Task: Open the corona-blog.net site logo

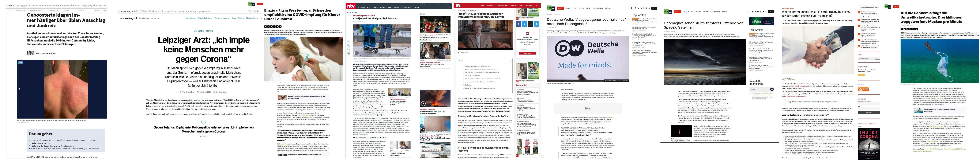Action: [129, 18]
